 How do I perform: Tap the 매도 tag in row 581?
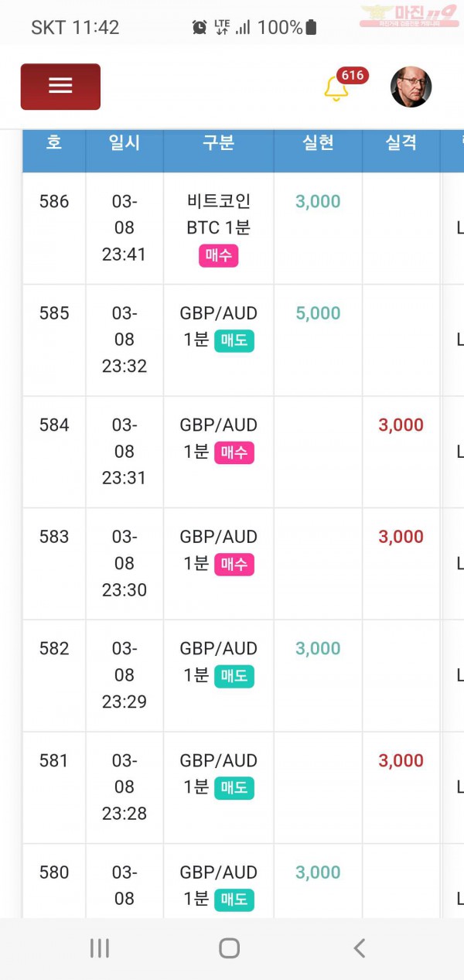pyautogui.click(x=234, y=788)
